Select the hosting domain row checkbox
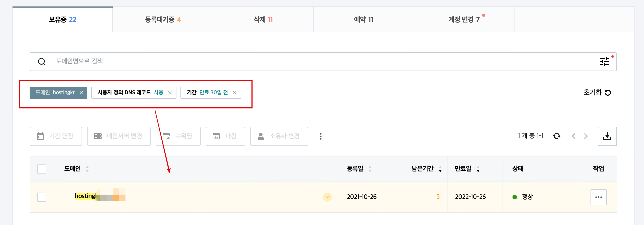This screenshot has width=644, height=225. tap(42, 197)
